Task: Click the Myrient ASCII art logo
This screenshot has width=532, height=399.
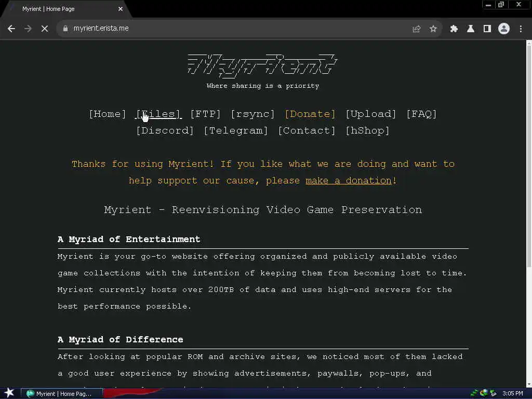Action: pyautogui.click(x=262, y=65)
